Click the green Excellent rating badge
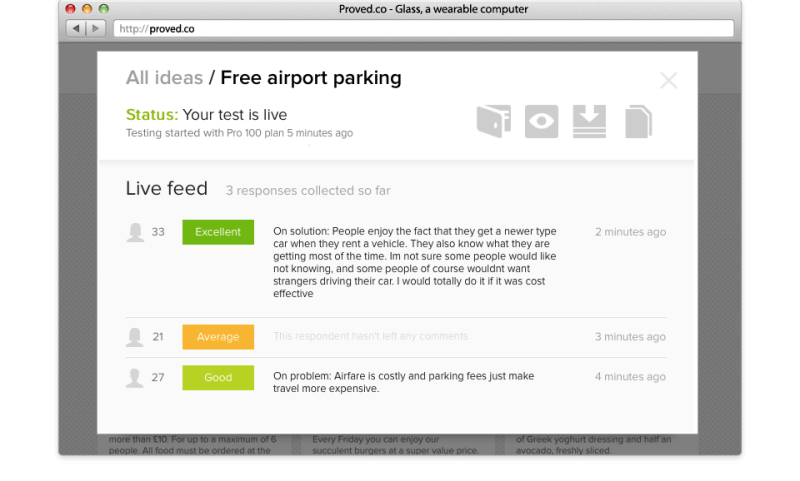 point(218,232)
